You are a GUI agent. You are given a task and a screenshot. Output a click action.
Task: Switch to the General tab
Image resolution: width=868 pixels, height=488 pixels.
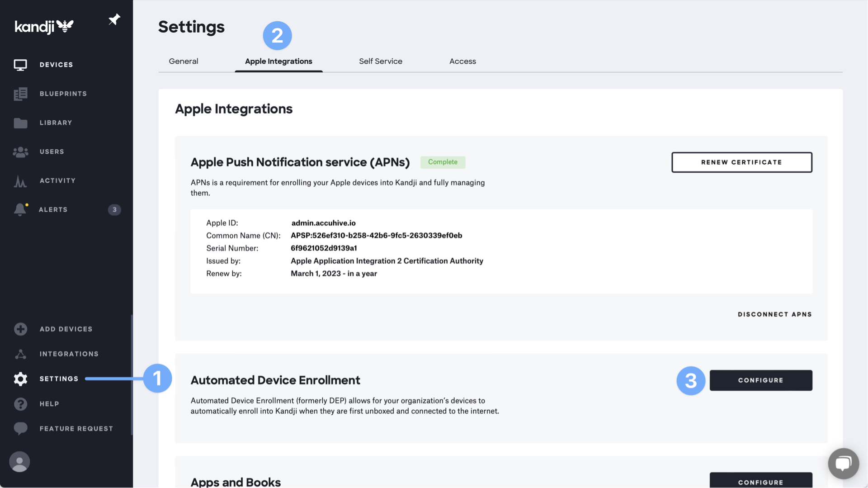183,61
